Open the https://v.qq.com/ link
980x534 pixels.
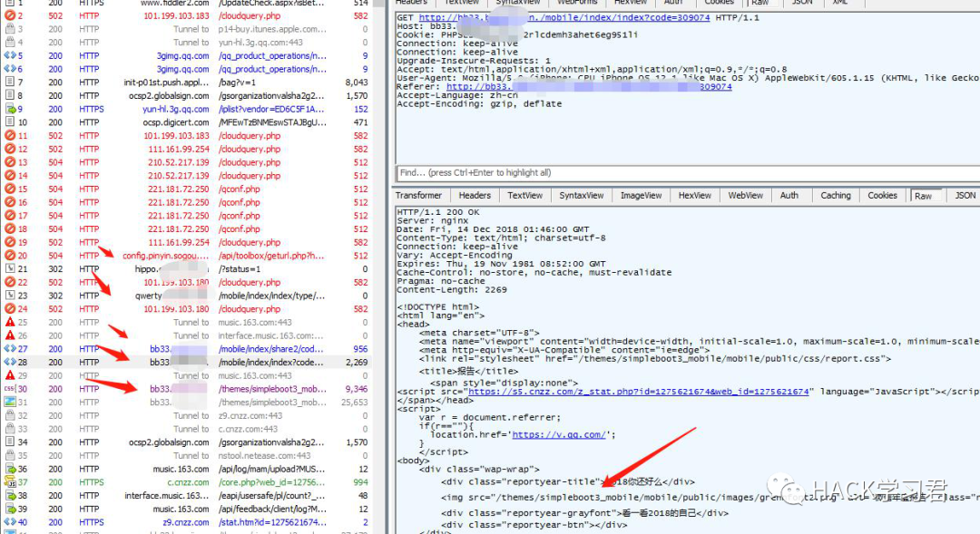point(559,434)
